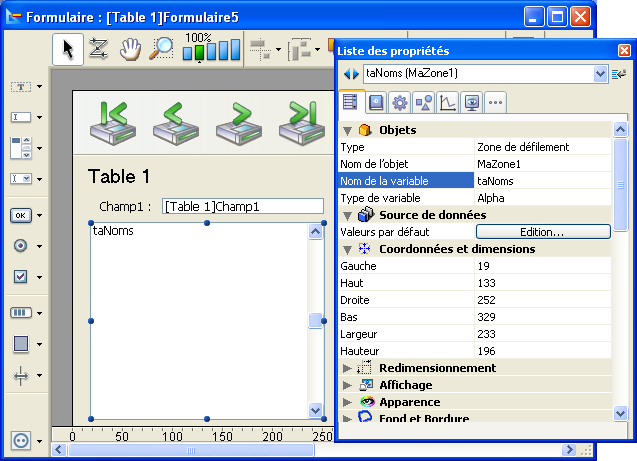Screen dimensions: 637x461
Task: Click the Gauche value field
Action: click(542, 266)
